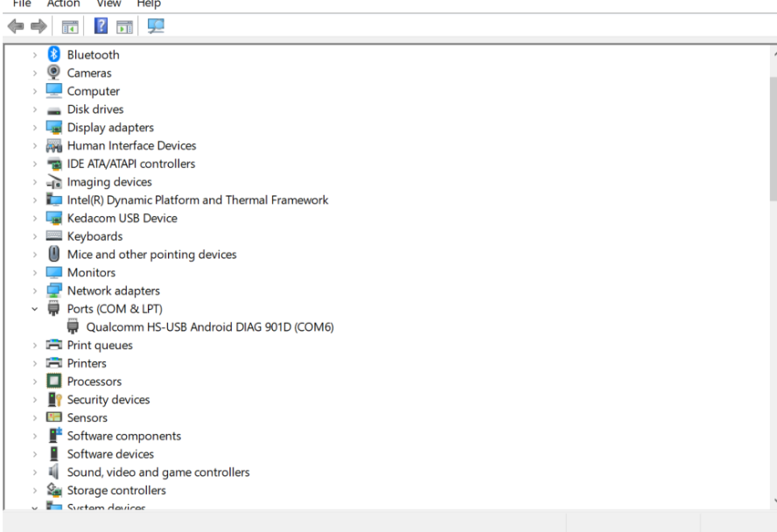Click the Forward arrow in the toolbar
Image resolution: width=777 pixels, height=532 pixels.
(38, 27)
